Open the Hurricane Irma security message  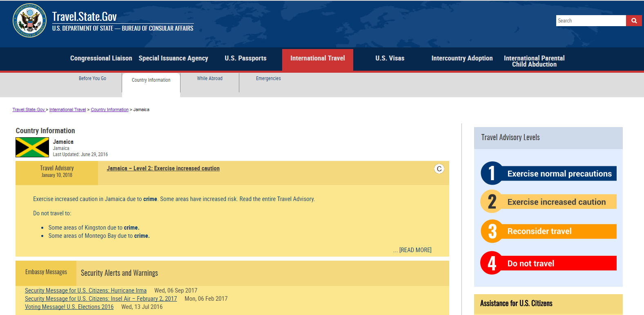point(86,290)
